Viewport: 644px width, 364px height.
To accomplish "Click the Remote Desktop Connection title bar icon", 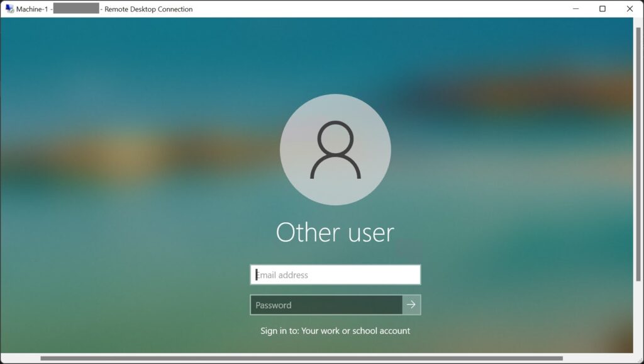I will pos(9,9).
